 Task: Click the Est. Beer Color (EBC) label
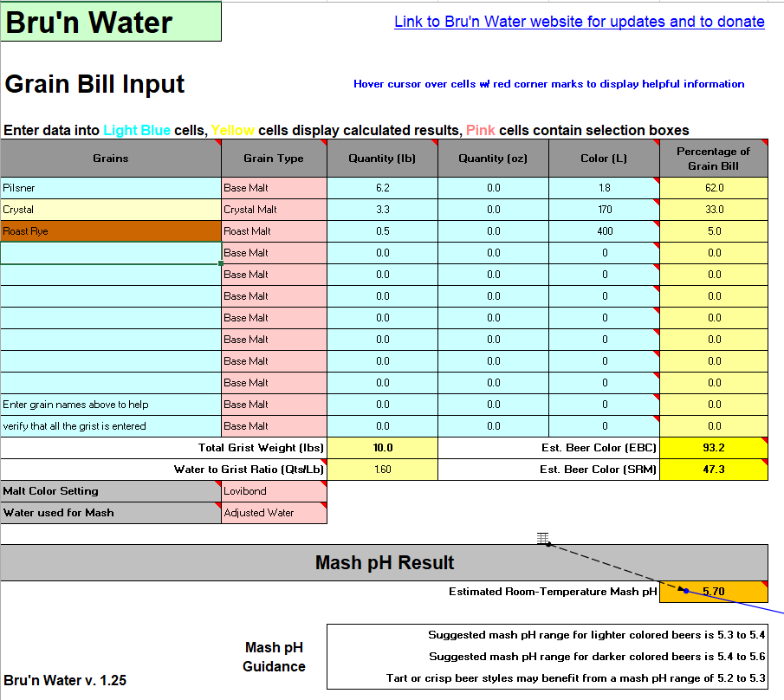tap(599, 448)
